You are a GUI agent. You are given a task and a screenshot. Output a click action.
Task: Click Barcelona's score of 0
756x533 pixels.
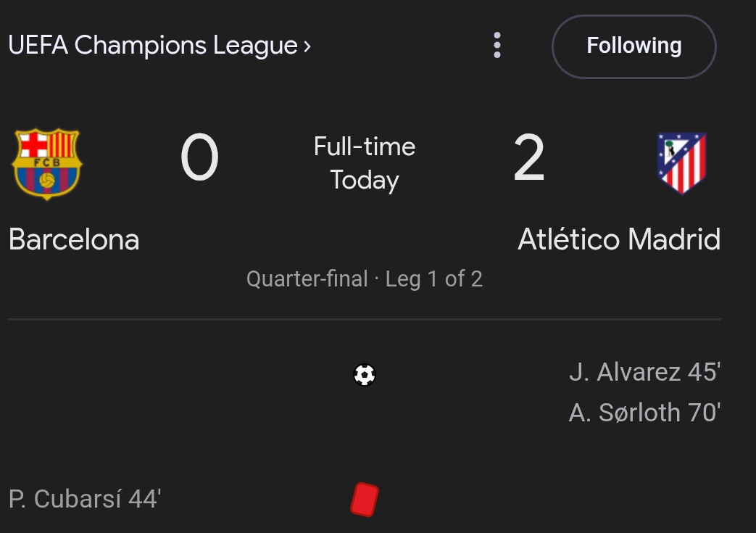199,159
